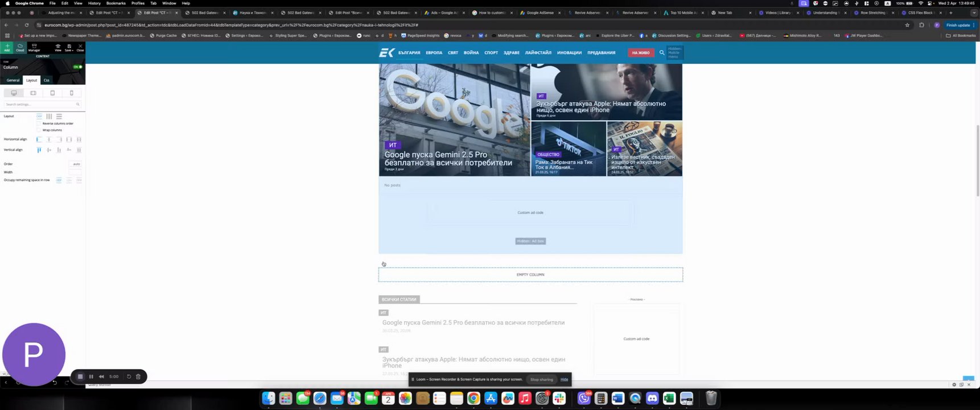Enable Reverse columns order checkbox

point(39,124)
